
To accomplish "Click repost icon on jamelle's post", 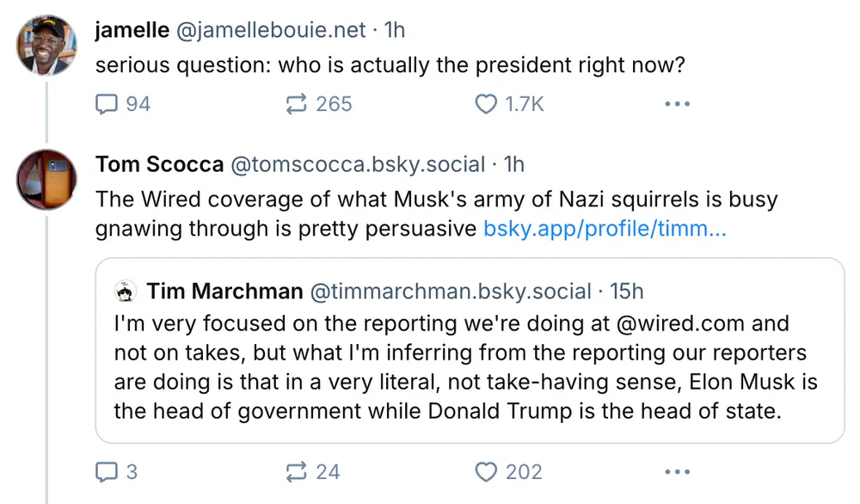I will pyautogui.click(x=298, y=104).
